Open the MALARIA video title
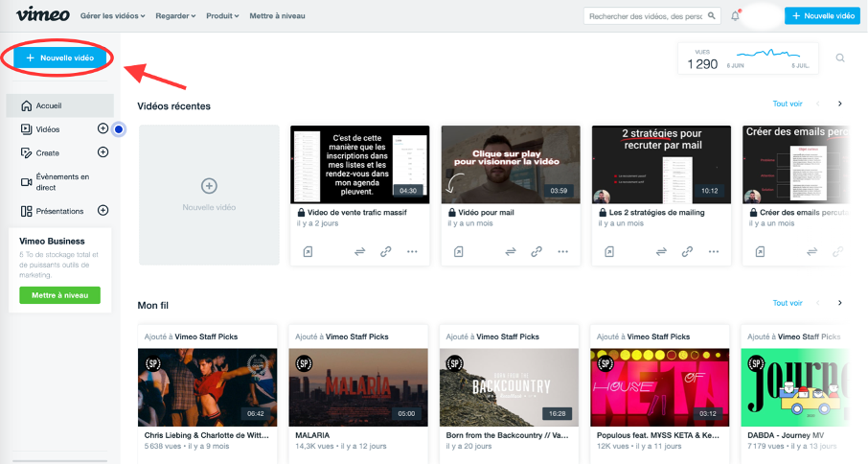The height and width of the screenshot is (464, 868). (x=312, y=435)
